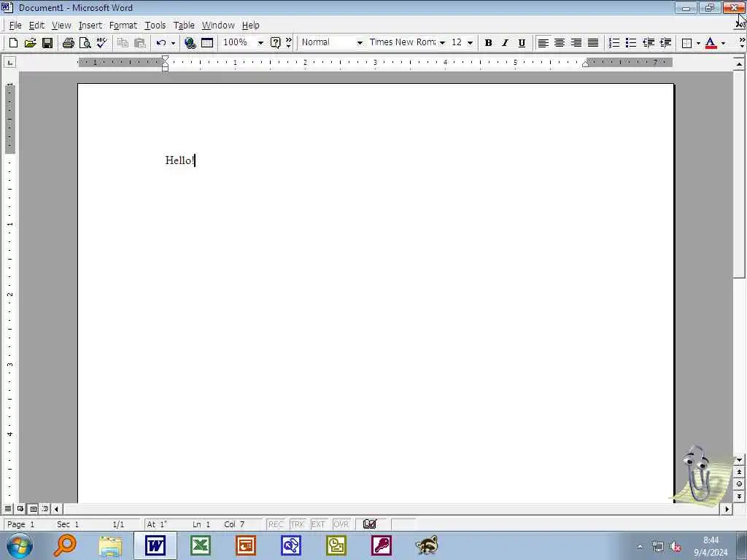
Task: Toggle Underline formatting
Action: pyautogui.click(x=522, y=43)
